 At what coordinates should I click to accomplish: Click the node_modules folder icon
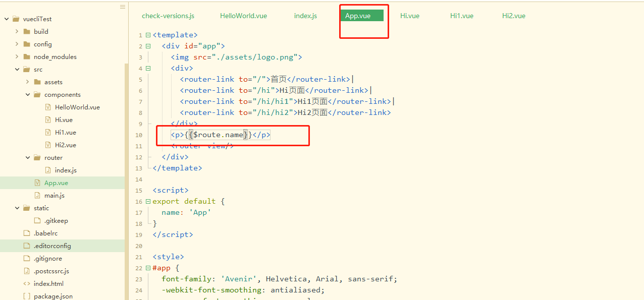click(x=27, y=56)
